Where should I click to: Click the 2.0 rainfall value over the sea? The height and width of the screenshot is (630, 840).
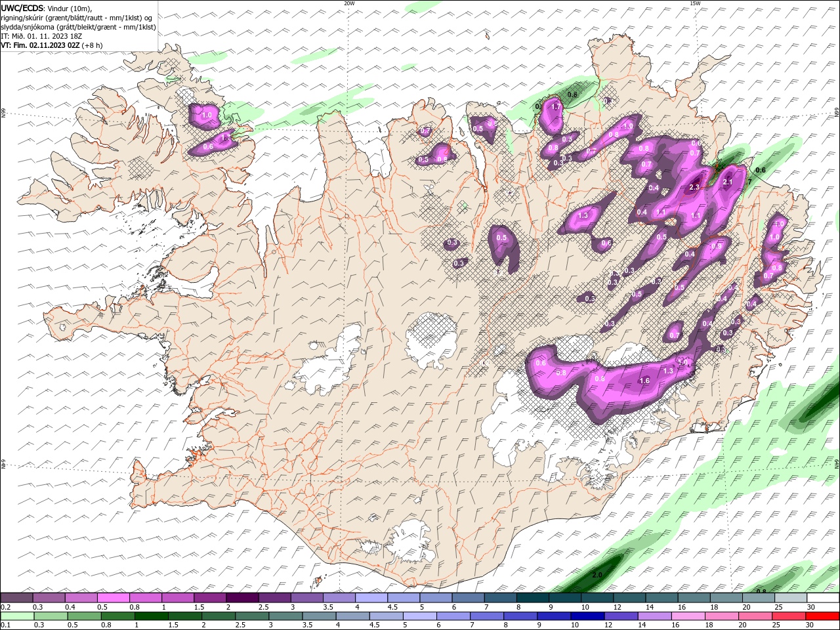pos(597,575)
